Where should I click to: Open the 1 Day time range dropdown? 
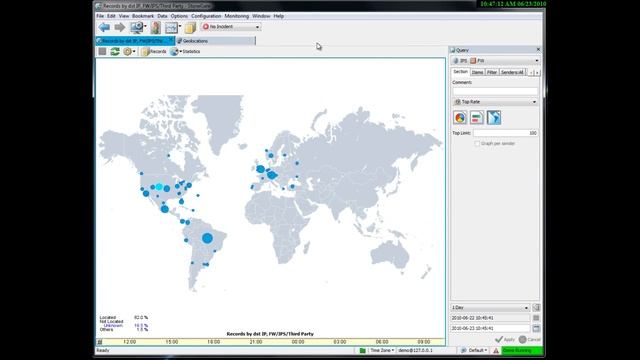tap(490, 307)
